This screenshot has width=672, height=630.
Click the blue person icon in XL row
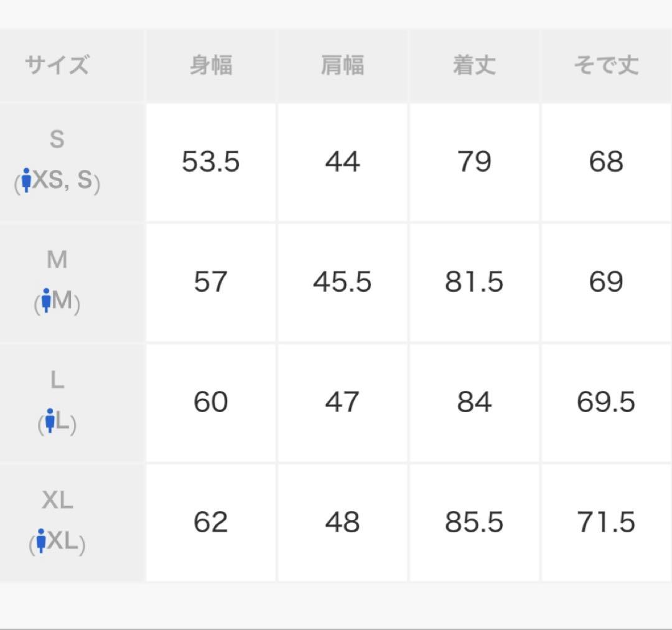[41, 540]
